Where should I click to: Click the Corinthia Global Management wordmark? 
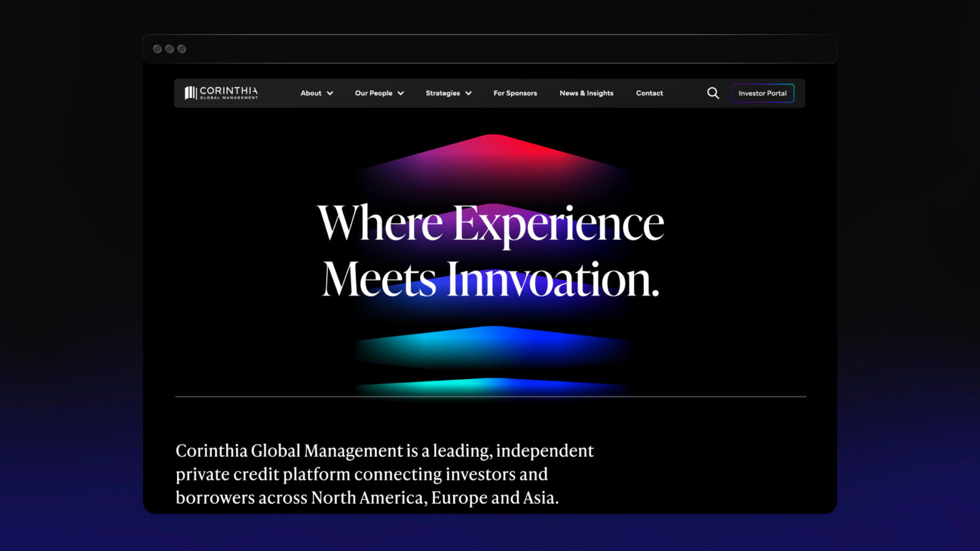click(x=228, y=92)
